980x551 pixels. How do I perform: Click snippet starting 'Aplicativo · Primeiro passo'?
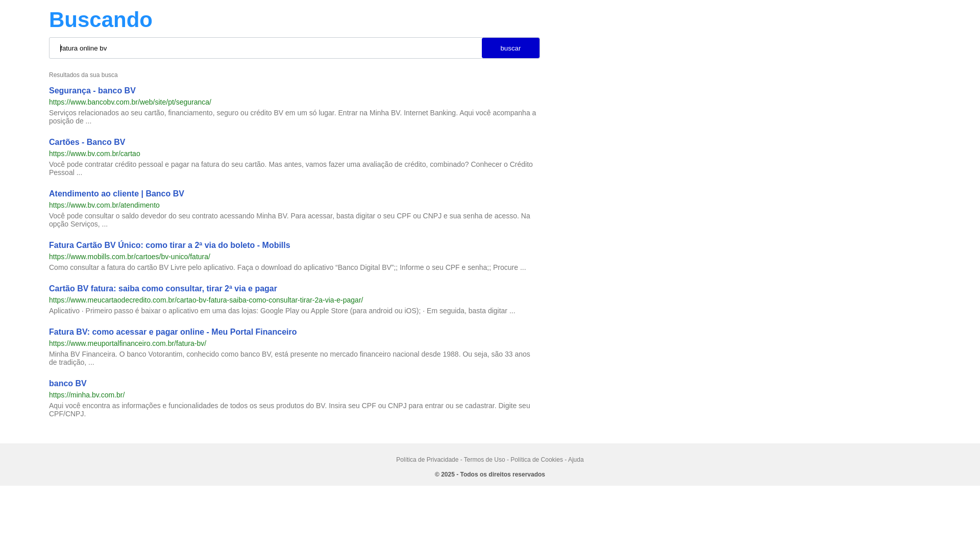point(282,311)
